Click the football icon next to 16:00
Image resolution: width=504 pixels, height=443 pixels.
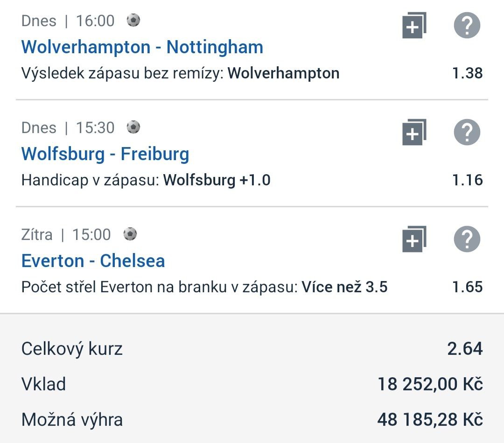(133, 20)
